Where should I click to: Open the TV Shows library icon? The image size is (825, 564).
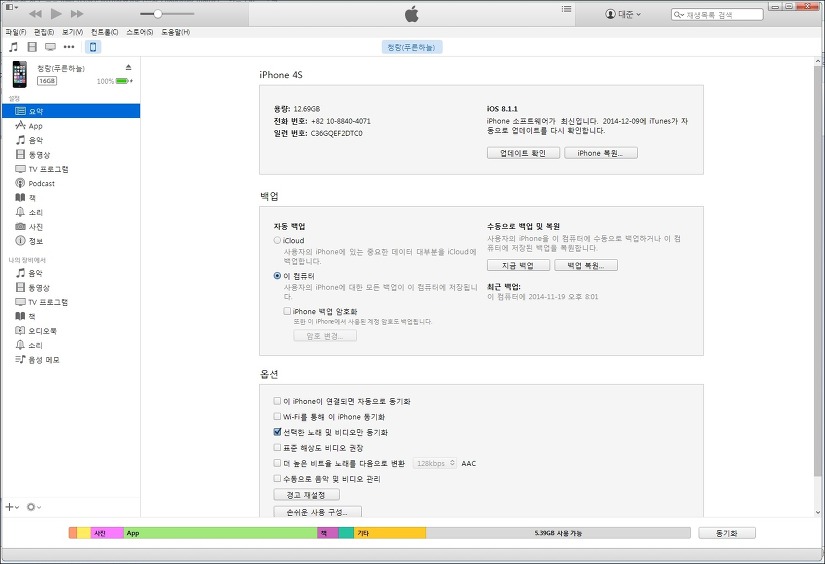pyautogui.click(x=51, y=47)
